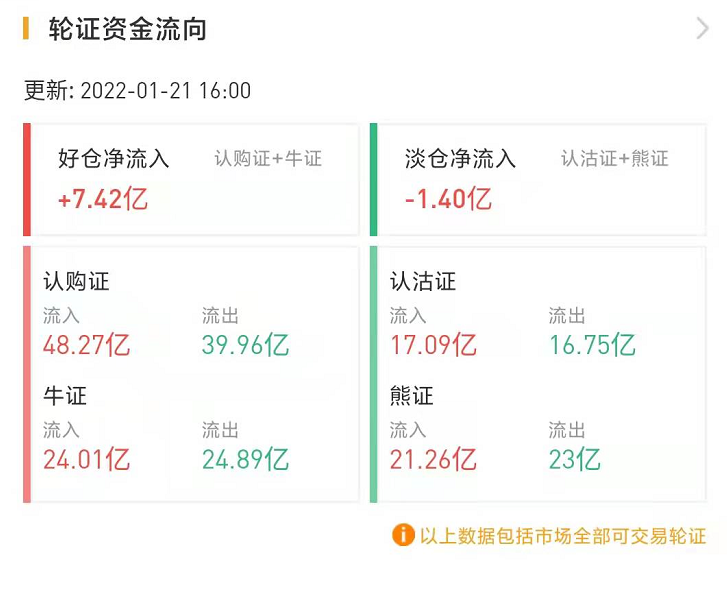Image resolution: width=727 pixels, height=601 pixels.
Task: Select the 熊证 heading
Action: [411, 396]
